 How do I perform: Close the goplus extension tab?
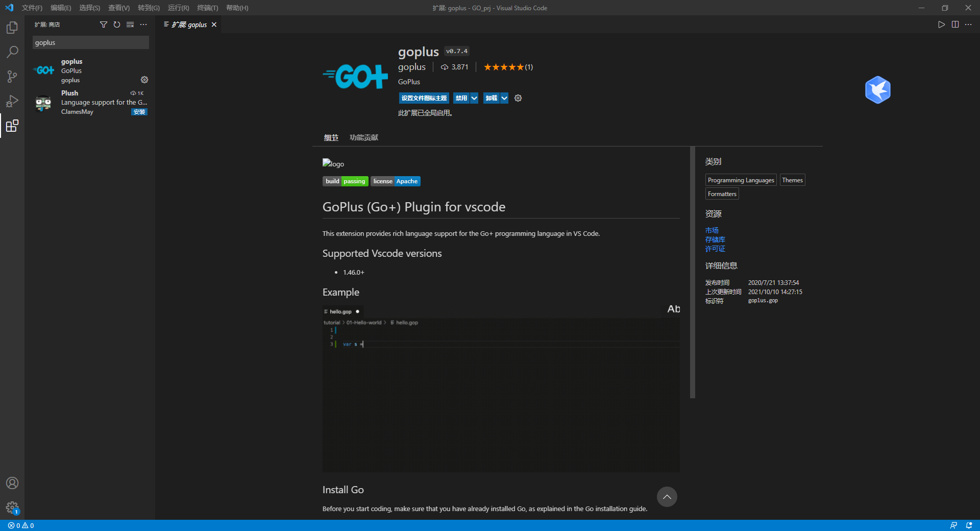(x=214, y=25)
